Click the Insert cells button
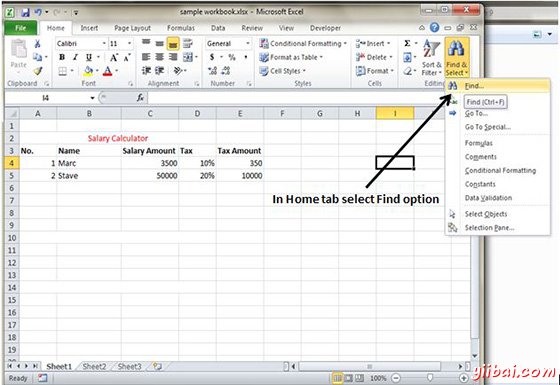The width and height of the screenshot is (560, 385). point(372,44)
